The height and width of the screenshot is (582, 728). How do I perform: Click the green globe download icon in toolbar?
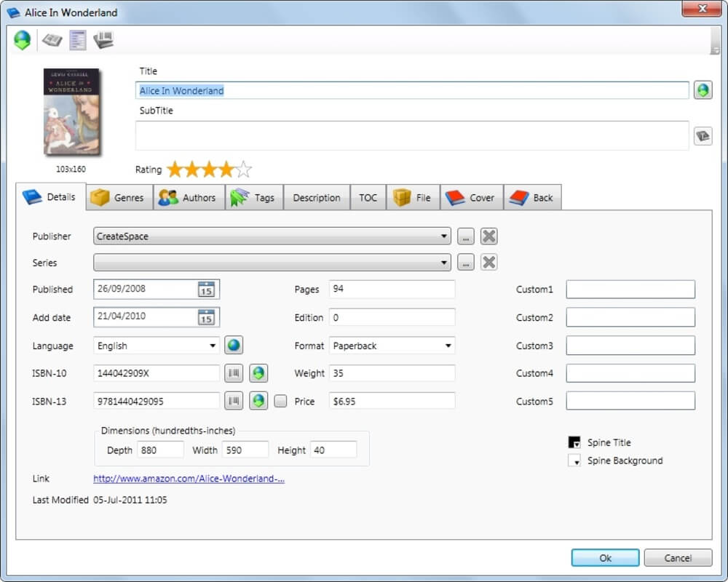22,41
